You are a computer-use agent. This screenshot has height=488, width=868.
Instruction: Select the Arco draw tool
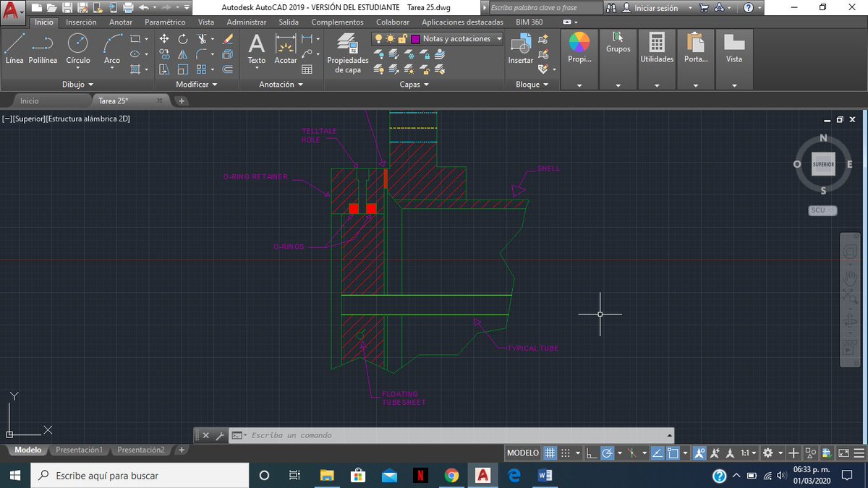pyautogui.click(x=112, y=49)
